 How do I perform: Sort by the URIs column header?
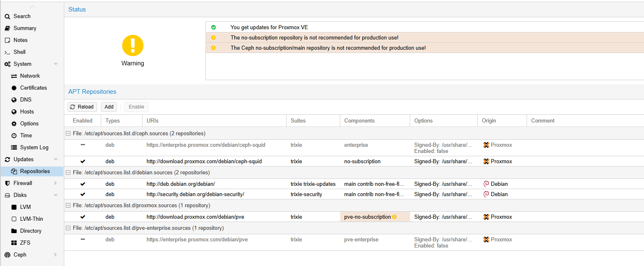(214, 121)
